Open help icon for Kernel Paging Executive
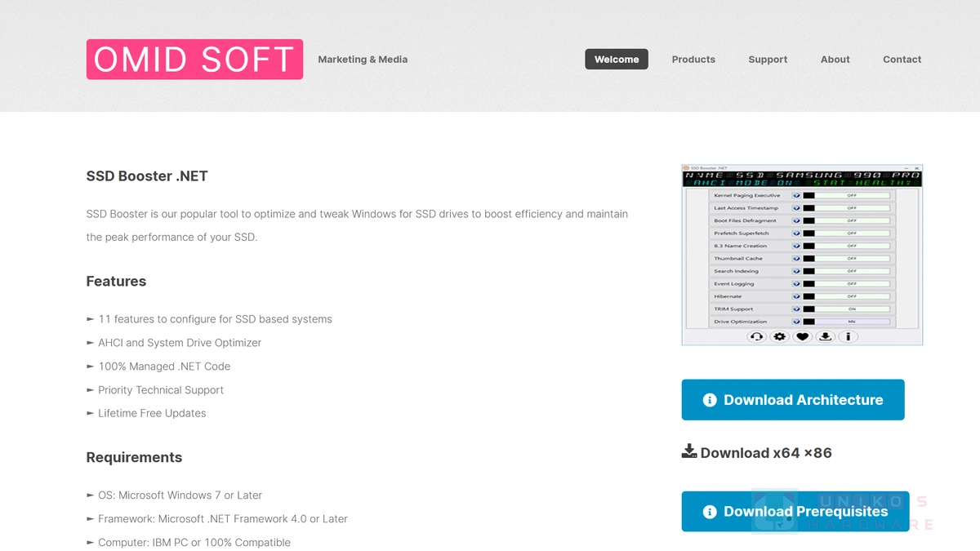Viewport: 980px width, 551px height. tap(796, 196)
